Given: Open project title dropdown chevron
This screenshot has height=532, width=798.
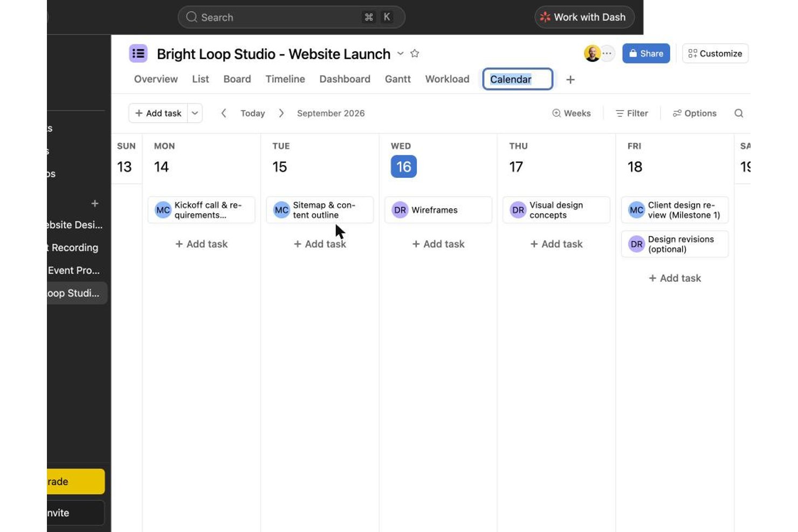Looking at the screenshot, I should coord(401,53).
